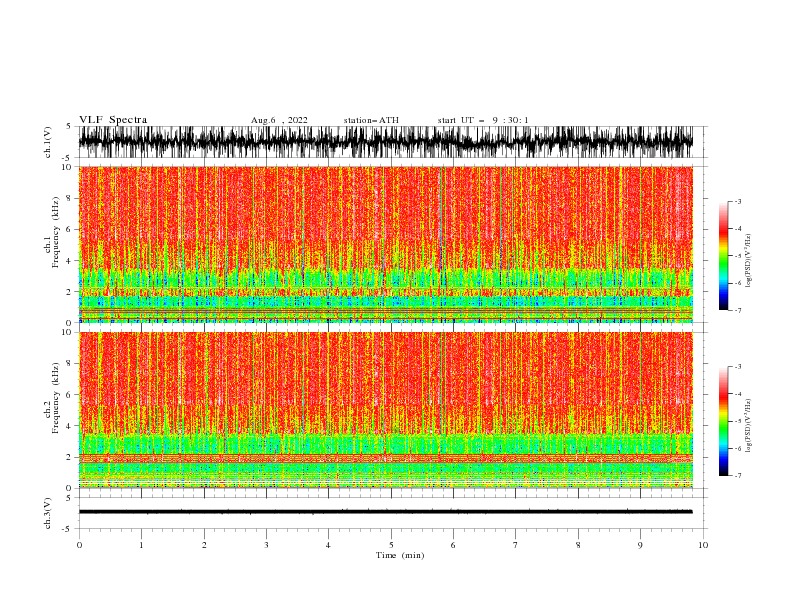Click the lower color bar "-3" label
Screen dimensions: 792x612
coord(738,367)
